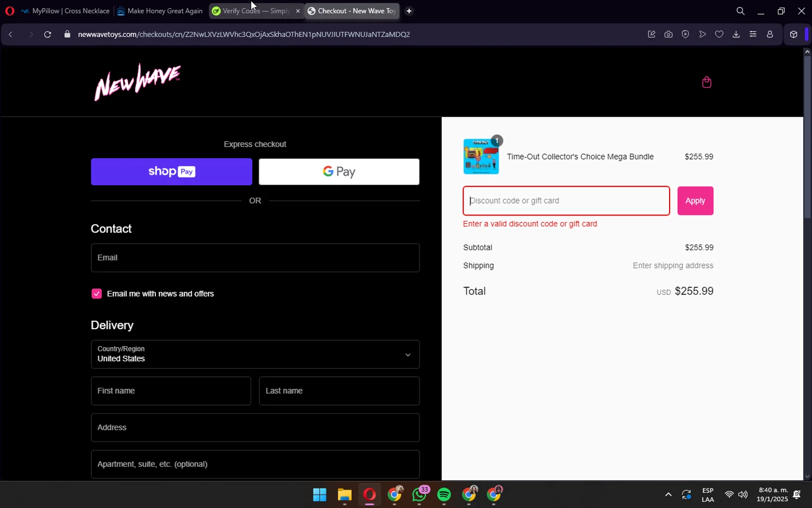Click the padlock site security icon
The image size is (812, 508).
pos(67,34)
